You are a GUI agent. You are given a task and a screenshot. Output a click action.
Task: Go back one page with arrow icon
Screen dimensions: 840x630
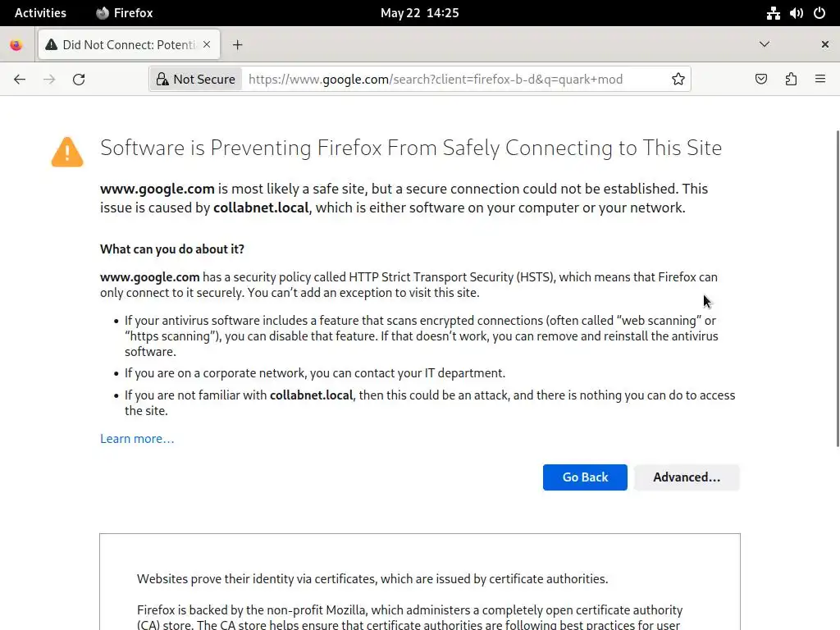pyautogui.click(x=20, y=80)
